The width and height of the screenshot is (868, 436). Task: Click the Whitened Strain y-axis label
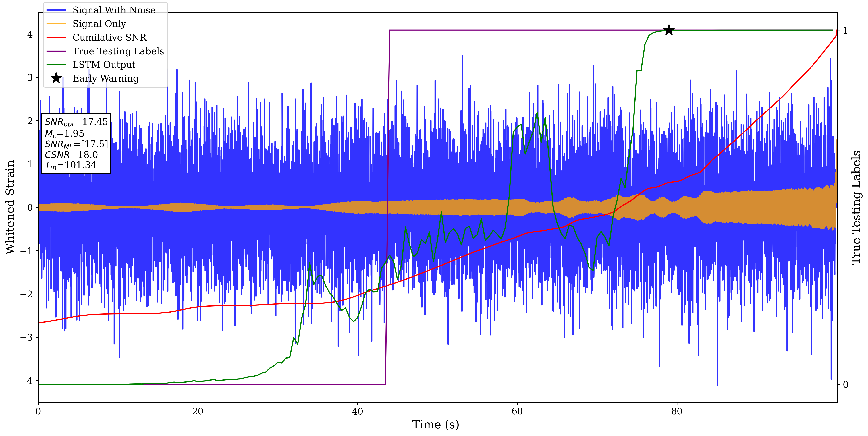coord(10,207)
